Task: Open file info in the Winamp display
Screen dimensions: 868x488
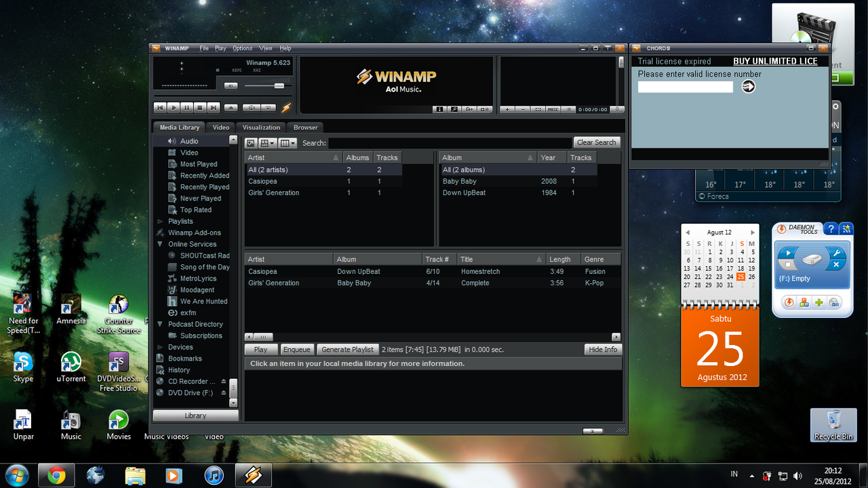Action: (439, 109)
